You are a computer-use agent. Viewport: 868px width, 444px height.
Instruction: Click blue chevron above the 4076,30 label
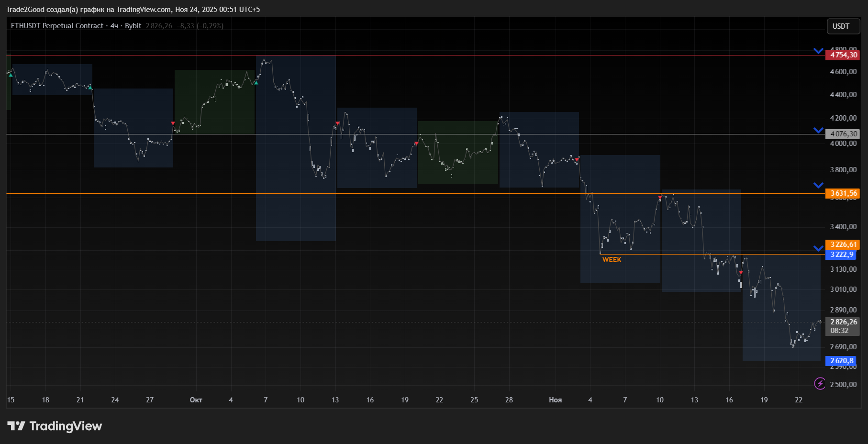818,130
